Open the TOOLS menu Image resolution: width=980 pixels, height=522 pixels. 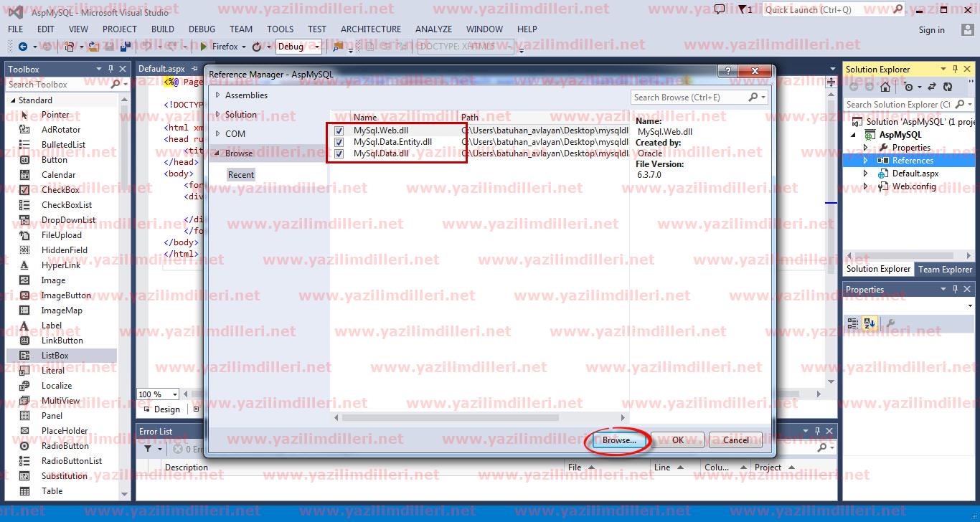[x=280, y=29]
